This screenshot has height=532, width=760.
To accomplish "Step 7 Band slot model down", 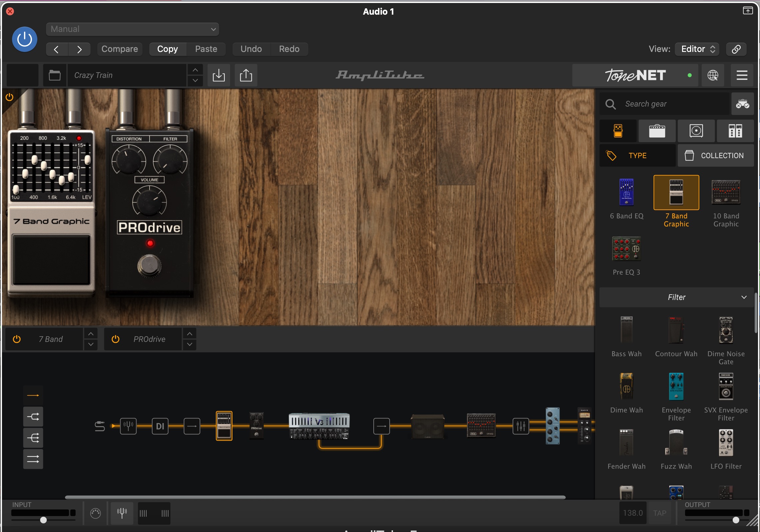I will (x=91, y=345).
